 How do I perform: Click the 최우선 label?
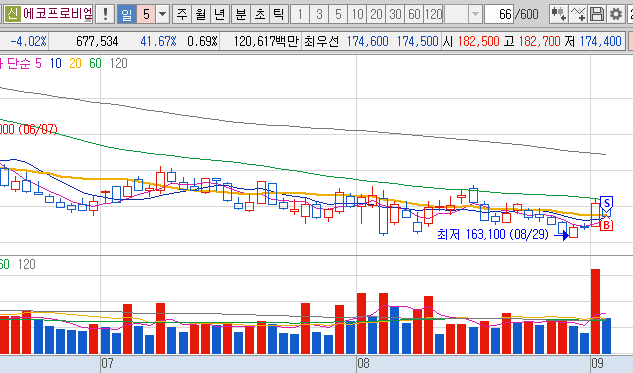pyautogui.click(x=321, y=41)
